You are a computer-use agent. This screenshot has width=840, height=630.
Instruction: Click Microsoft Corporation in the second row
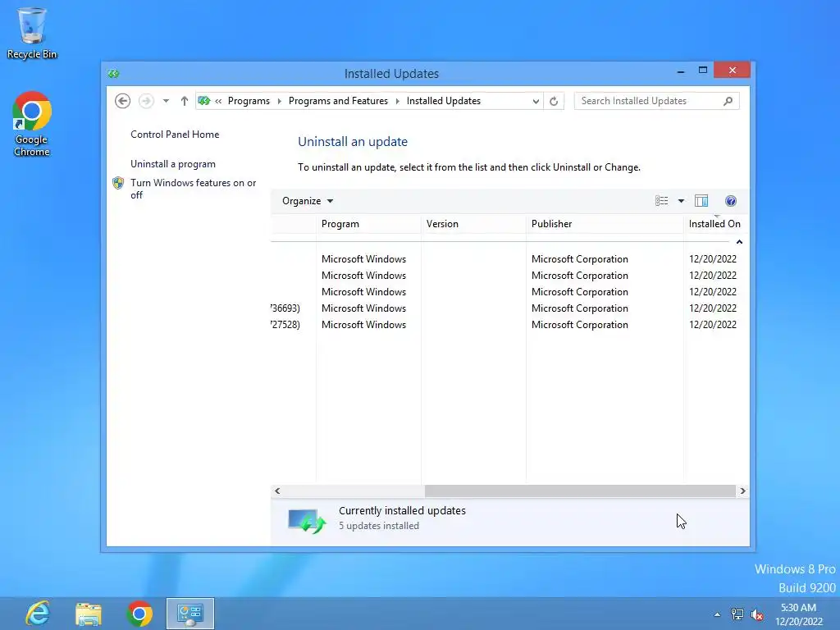pyautogui.click(x=580, y=276)
